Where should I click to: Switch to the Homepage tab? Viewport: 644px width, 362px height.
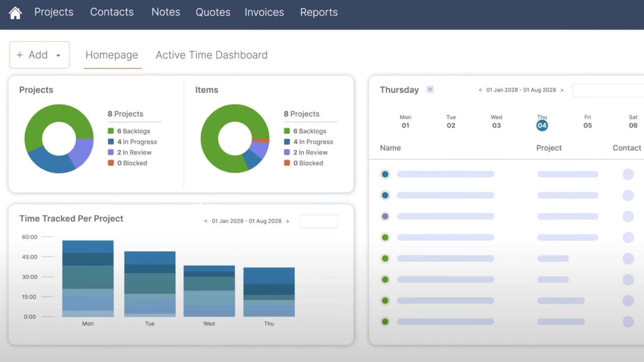click(x=112, y=55)
